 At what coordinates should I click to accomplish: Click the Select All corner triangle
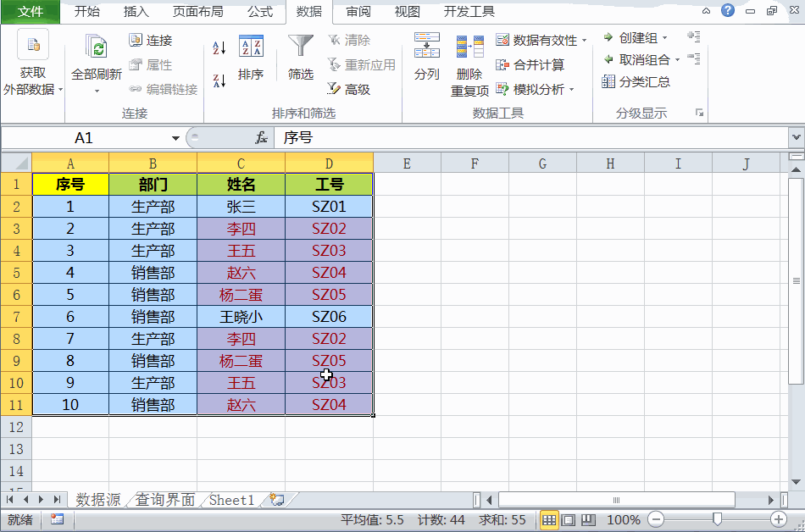16,163
